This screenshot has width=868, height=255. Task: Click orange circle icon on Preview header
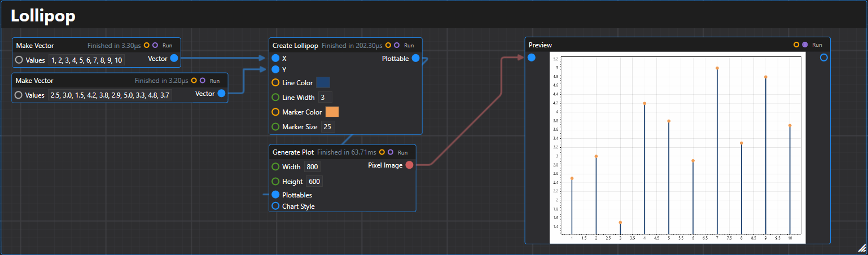click(796, 45)
